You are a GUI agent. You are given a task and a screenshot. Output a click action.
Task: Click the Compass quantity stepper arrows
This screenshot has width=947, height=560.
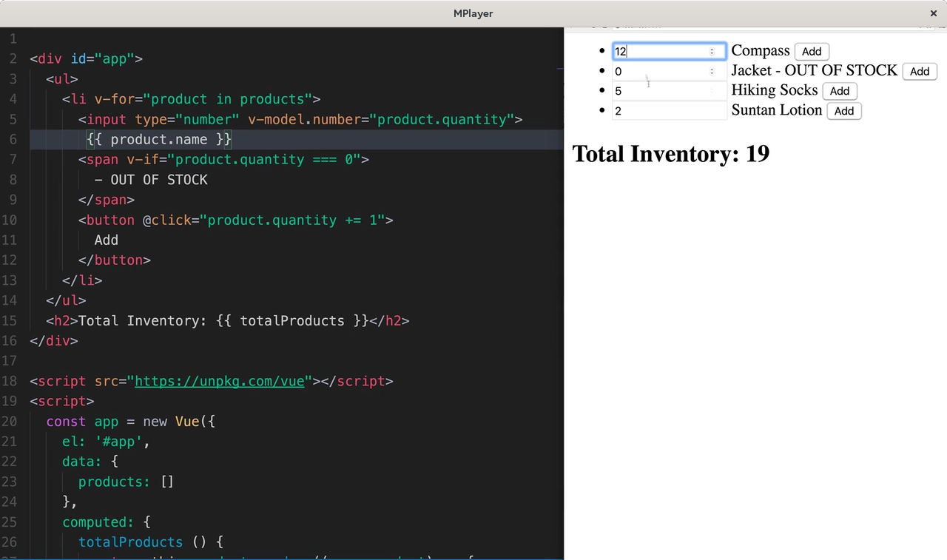[x=712, y=51]
